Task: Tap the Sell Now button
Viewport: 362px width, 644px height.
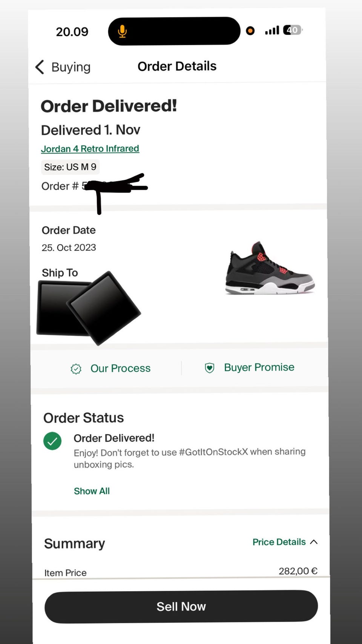Action: 181,606
